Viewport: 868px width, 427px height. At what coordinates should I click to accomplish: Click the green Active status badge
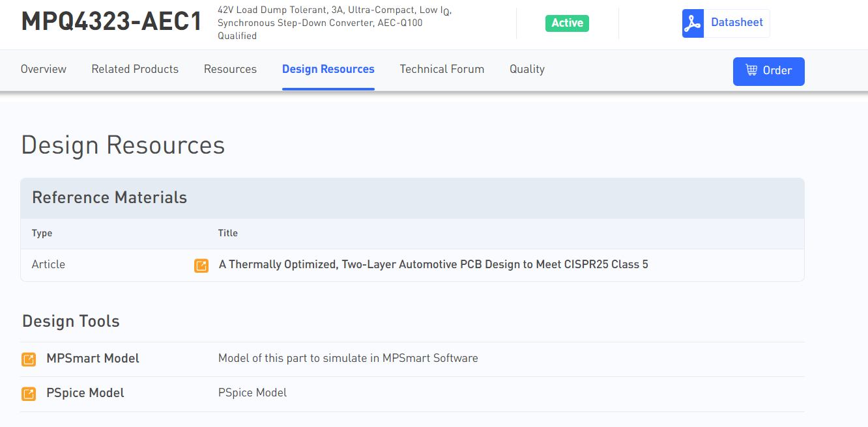pyautogui.click(x=567, y=23)
